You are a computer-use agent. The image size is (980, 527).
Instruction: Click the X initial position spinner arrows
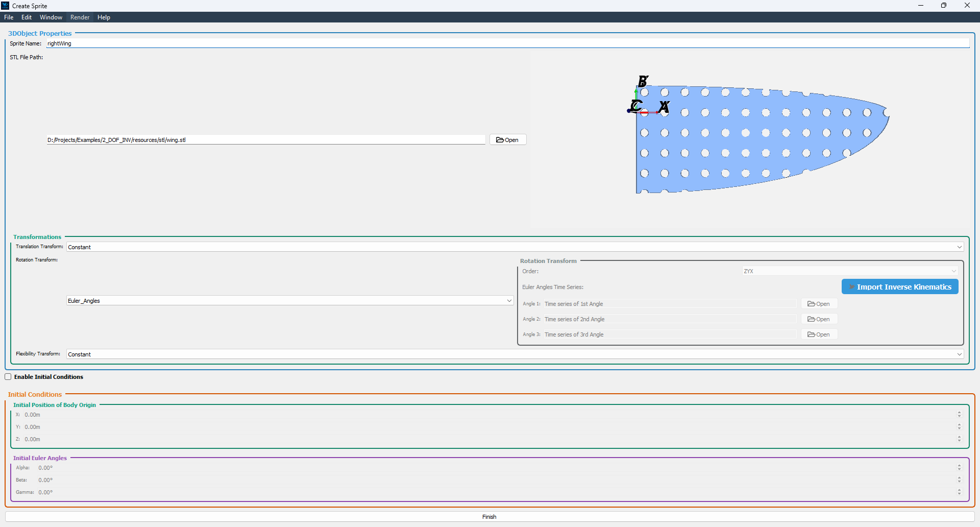click(959, 415)
